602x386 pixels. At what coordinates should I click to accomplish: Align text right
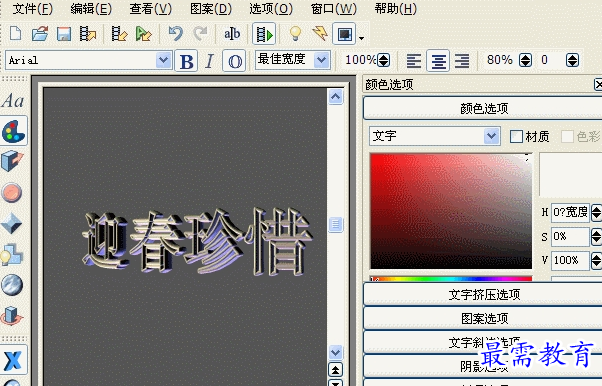462,60
